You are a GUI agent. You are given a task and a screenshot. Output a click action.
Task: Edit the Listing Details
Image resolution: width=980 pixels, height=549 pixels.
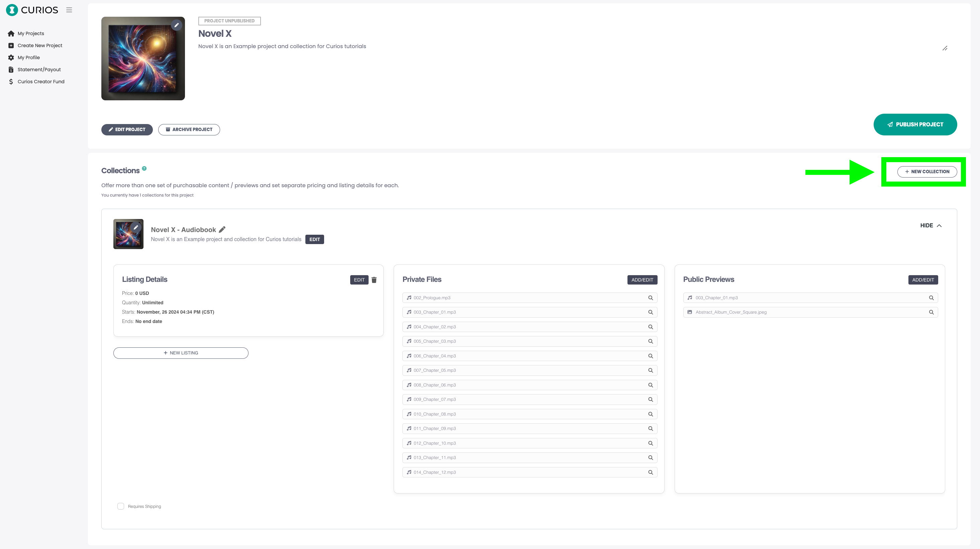359,280
